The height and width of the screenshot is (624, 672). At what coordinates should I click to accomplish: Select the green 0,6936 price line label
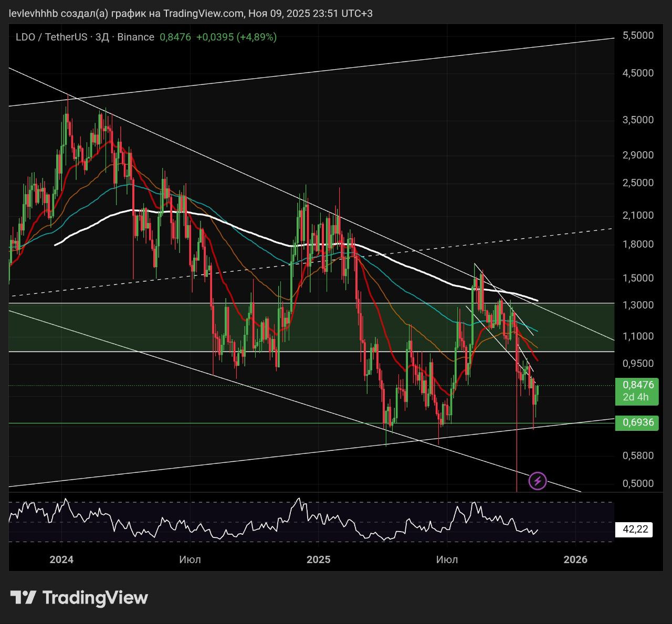(x=637, y=422)
